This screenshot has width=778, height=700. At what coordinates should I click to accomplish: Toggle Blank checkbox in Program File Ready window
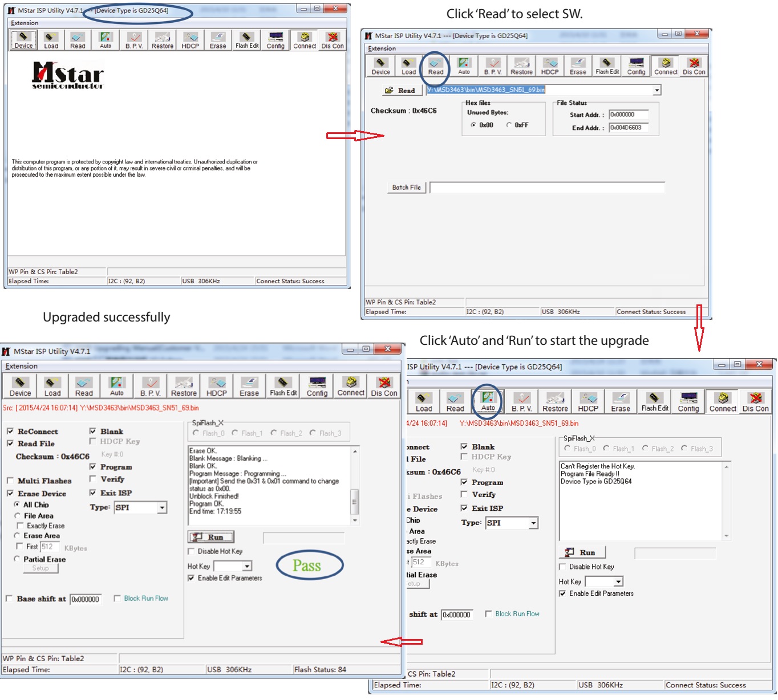point(464,446)
